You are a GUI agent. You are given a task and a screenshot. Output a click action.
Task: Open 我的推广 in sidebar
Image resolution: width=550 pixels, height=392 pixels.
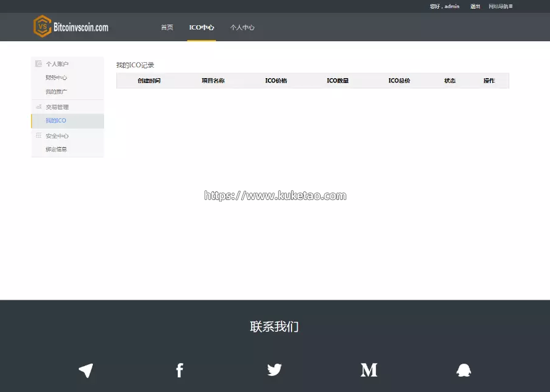[x=56, y=92]
